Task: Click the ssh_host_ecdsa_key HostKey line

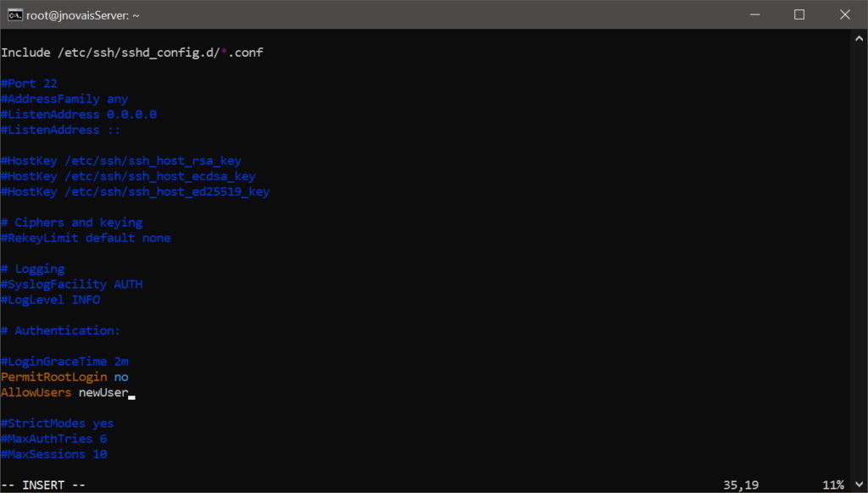Action: pos(129,176)
